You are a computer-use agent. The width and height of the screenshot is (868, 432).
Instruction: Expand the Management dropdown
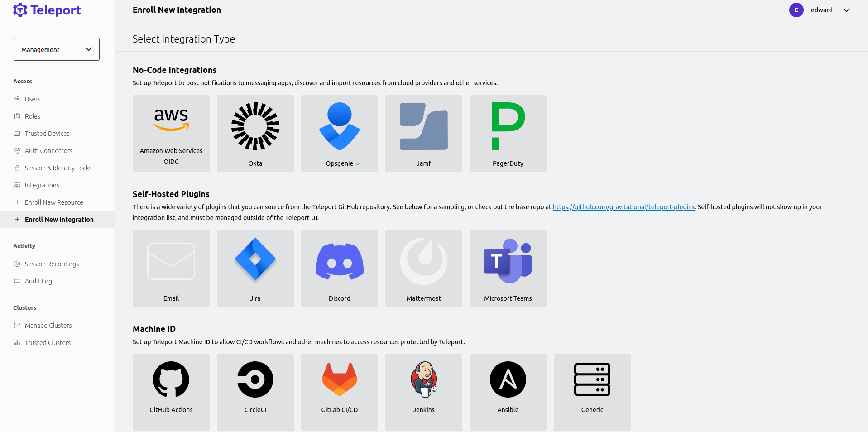tap(56, 49)
